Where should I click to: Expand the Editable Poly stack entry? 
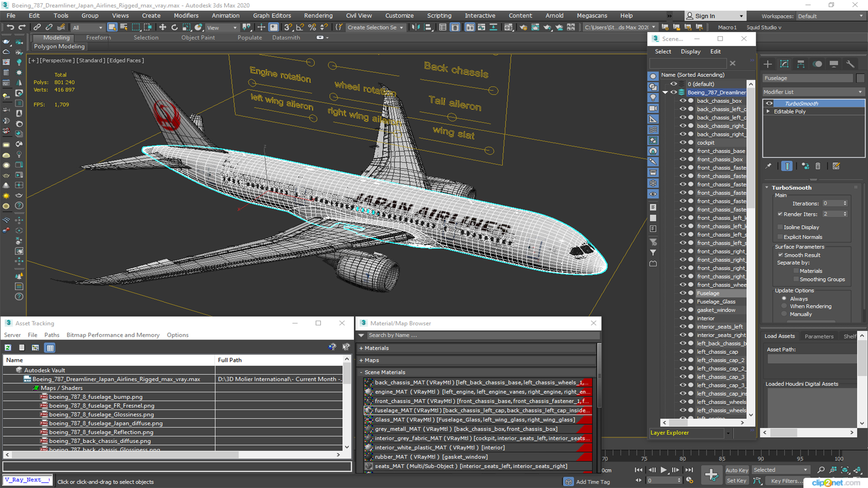[x=768, y=112]
